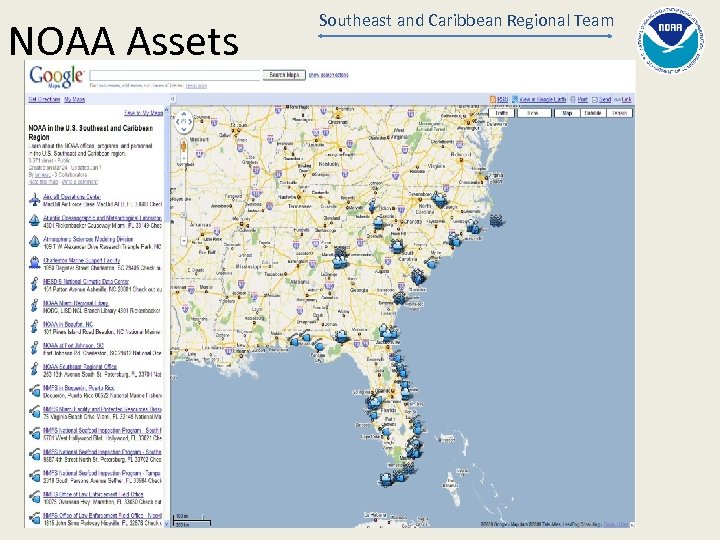This screenshot has width=720, height=540.
Task: Open NMFS Law Enforcement Office Niceville entry
Action: click(102, 515)
